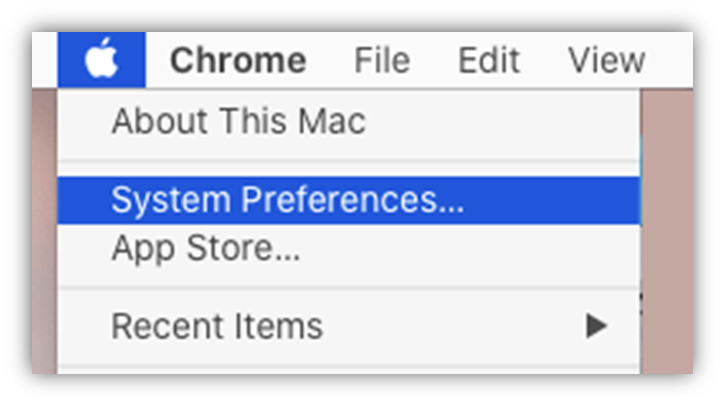The width and height of the screenshot is (725, 406).
Task: Click the highlighted System Preferences… row
Action: (x=349, y=200)
